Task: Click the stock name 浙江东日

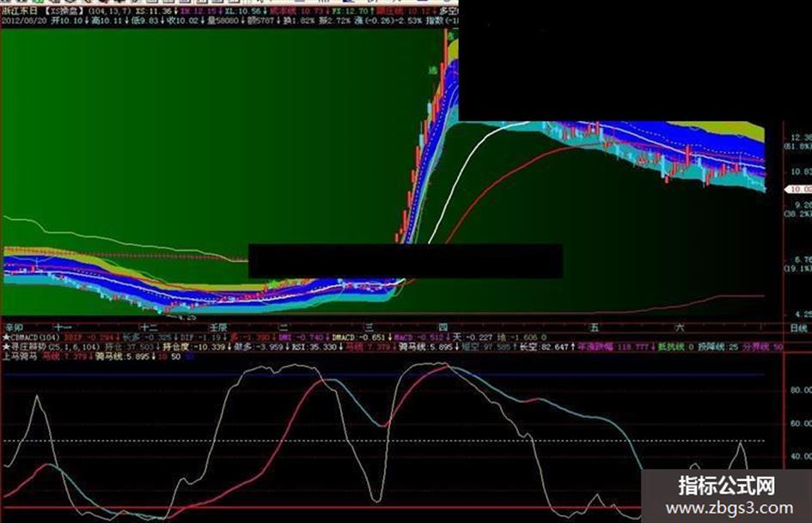Action: 19,10
